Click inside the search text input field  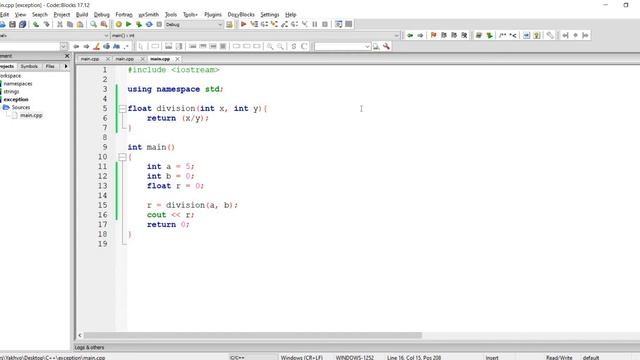(339, 47)
